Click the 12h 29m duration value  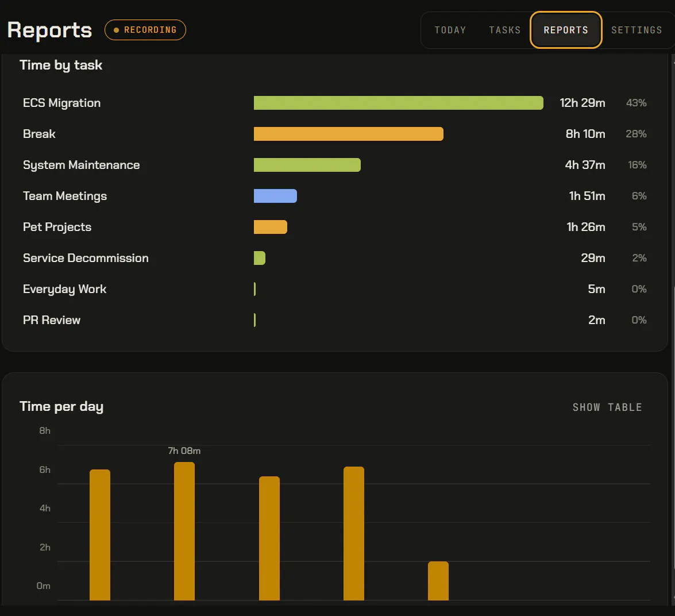point(583,103)
